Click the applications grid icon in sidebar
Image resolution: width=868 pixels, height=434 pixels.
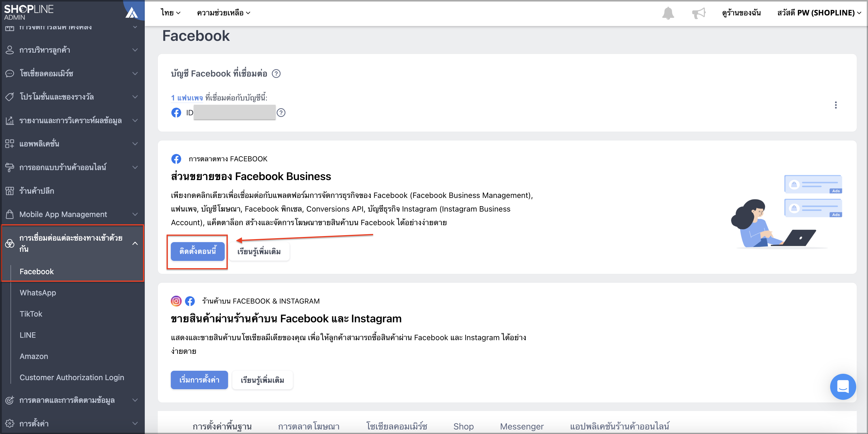point(10,144)
